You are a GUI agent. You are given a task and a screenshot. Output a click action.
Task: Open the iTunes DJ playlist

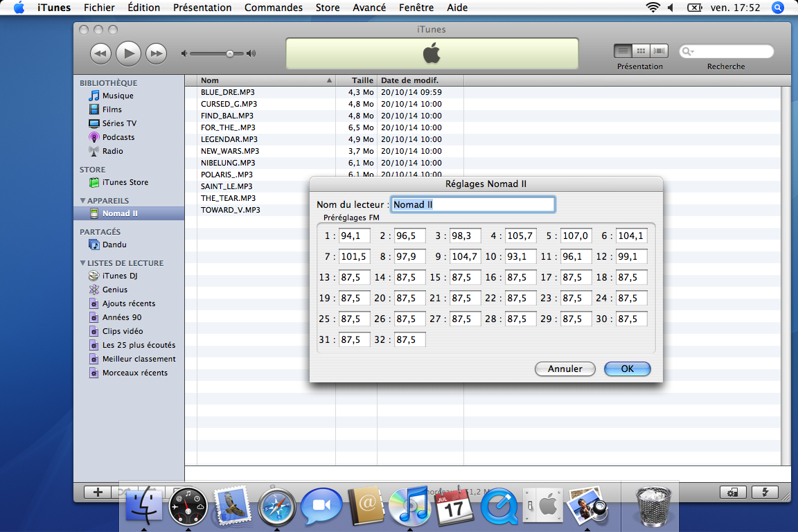coord(120,276)
